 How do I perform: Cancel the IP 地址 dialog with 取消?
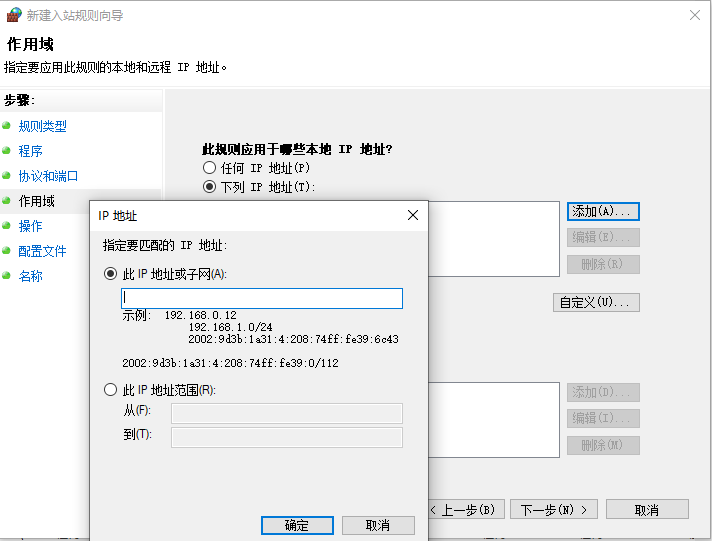coord(378,525)
